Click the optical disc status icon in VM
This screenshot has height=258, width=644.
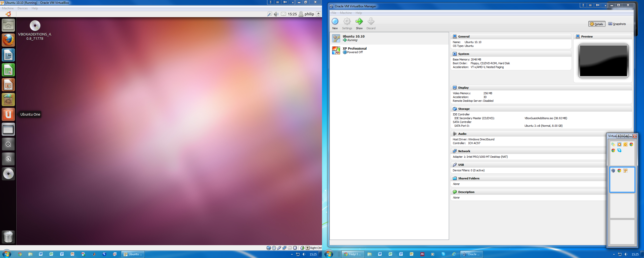274,248
